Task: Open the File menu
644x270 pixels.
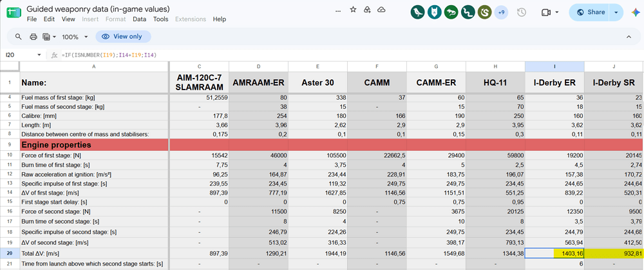Action: click(x=32, y=19)
